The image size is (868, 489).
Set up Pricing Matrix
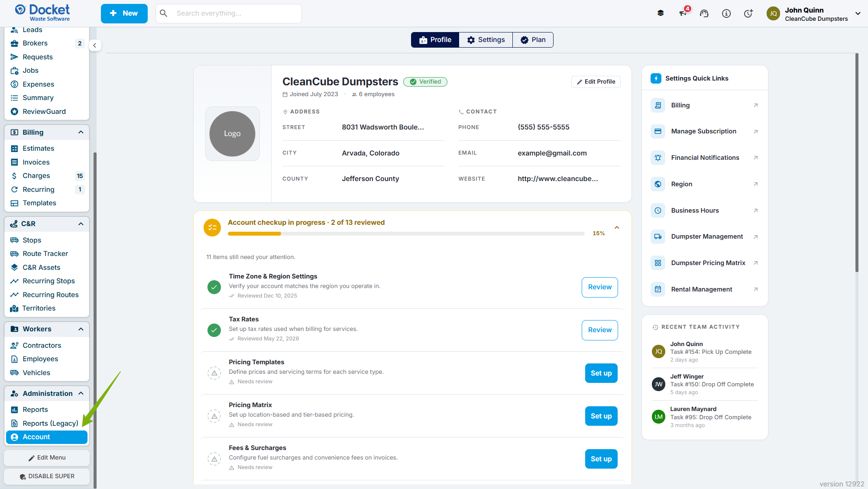coord(601,416)
